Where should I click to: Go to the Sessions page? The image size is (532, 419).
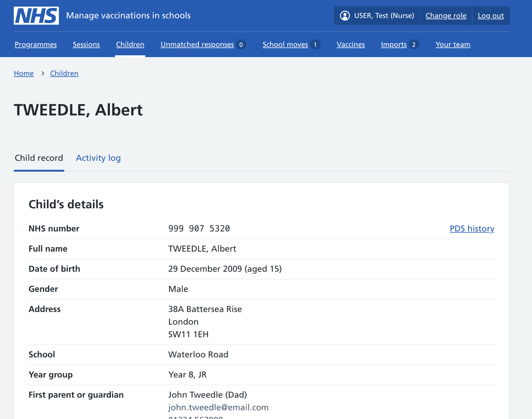pyautogui.click(x=86, y=44)
